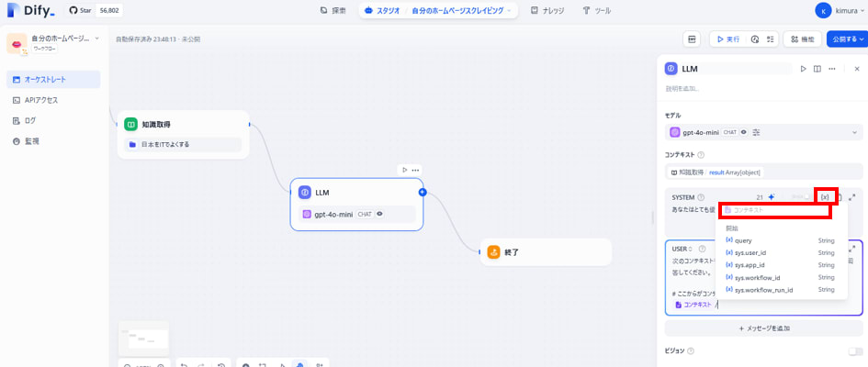Click the メッセージを追加 button
The height and width of the screenshot is (367, 868).
(x=763, y=328)
